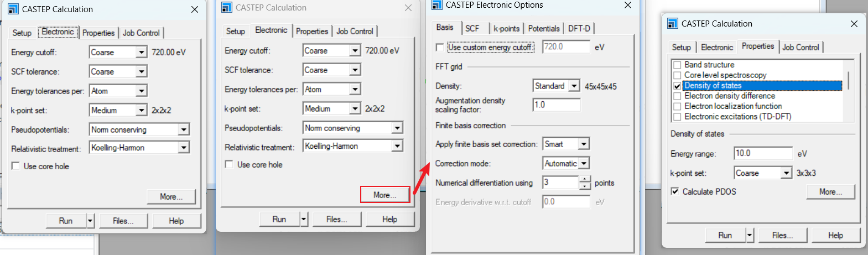Open Run arrow menu in Properties-tab CASTEP window
Viewport: 868px width, 255px height.
click(750, 236)
